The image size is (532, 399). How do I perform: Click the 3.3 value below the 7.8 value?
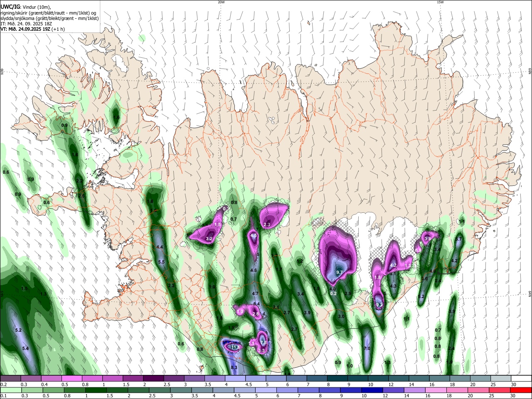click(261, 351)
